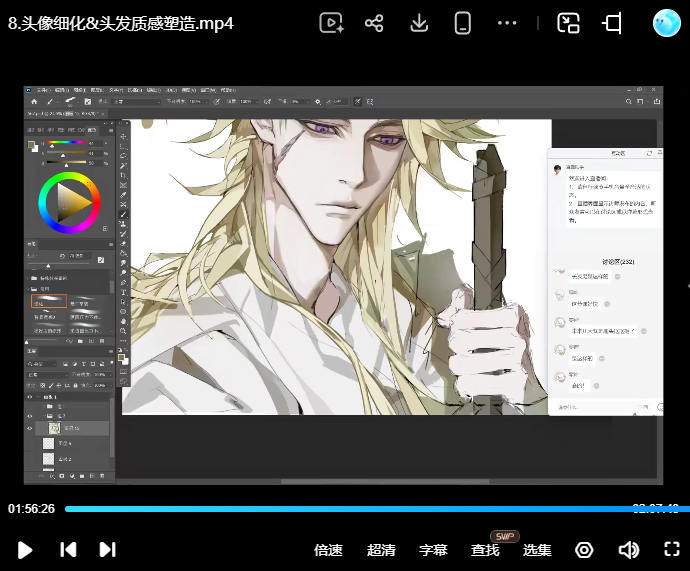The width and height of the screenshot is (690, 571).
Task: Open the 图像 (Image) menu
Action: click(x=79, y=90)
